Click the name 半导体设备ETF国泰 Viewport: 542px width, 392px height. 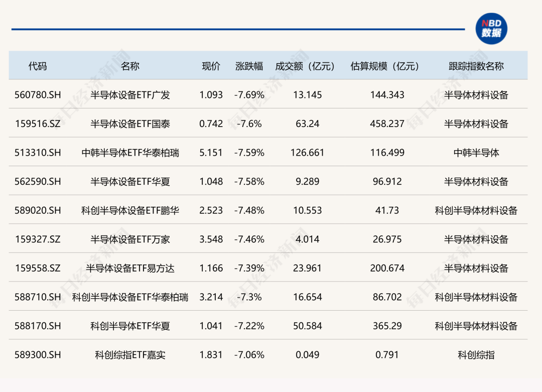[130, 124]
